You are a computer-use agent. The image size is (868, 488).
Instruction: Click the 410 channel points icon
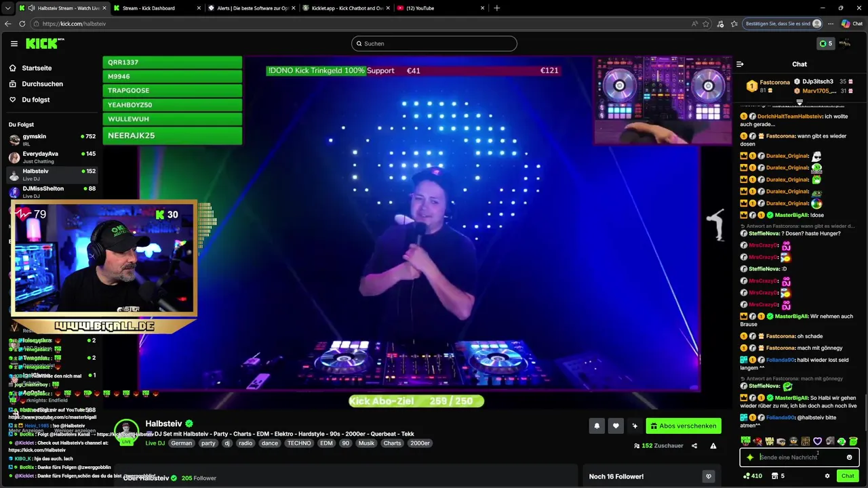pyautogui.click(x=752, y=476)
